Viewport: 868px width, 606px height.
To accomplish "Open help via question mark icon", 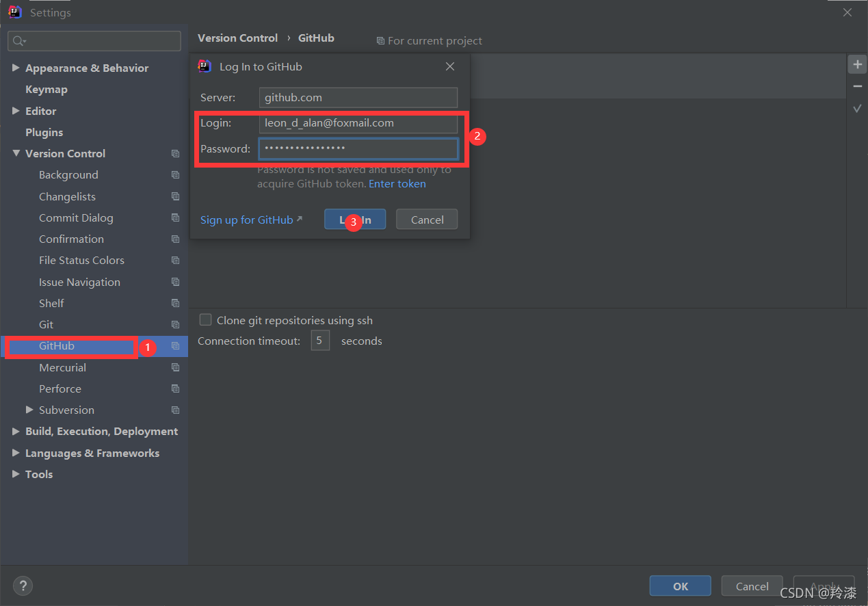I will click(x=23, y=585).
